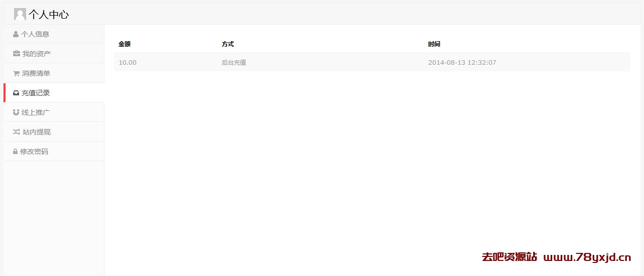Click the person icon next to 个人信息
Screen dimensions: 644x276
(16, 34)
